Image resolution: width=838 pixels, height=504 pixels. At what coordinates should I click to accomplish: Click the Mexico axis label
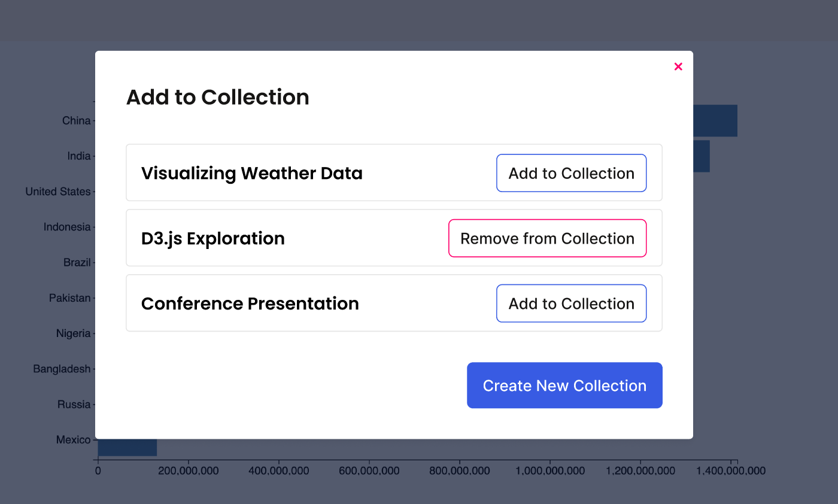coord(74,440)
